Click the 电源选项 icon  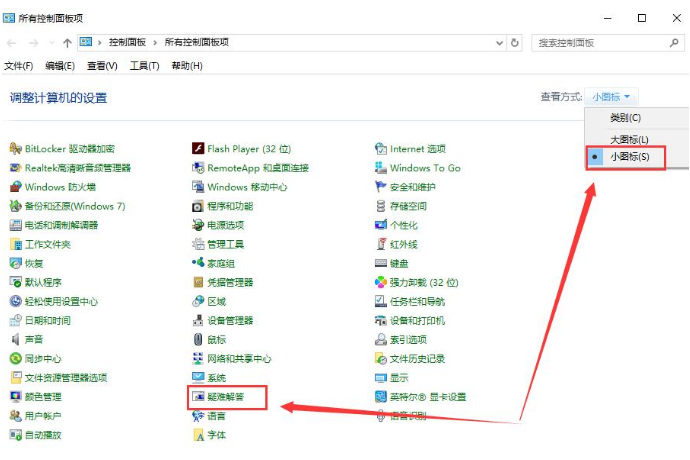(x=198, y=225)
